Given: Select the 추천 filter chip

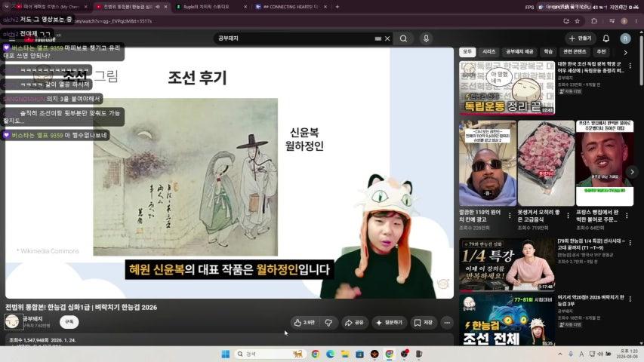Looking at the screenshot, I should [601, 52].
